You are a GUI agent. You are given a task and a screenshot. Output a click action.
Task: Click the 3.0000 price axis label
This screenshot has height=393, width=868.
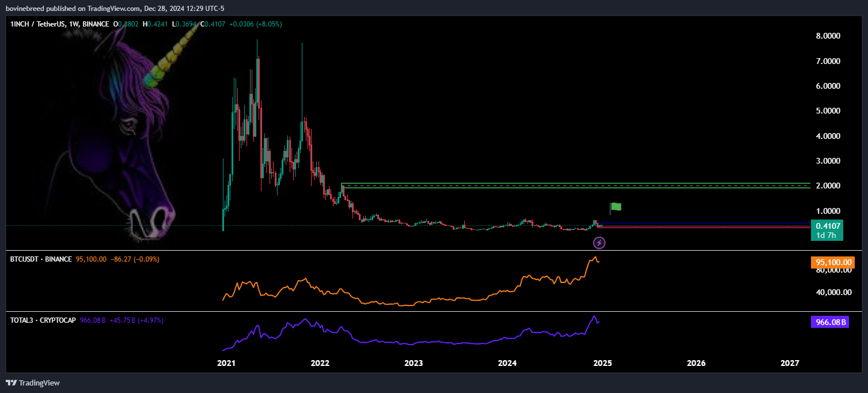[x=828, y=161]
